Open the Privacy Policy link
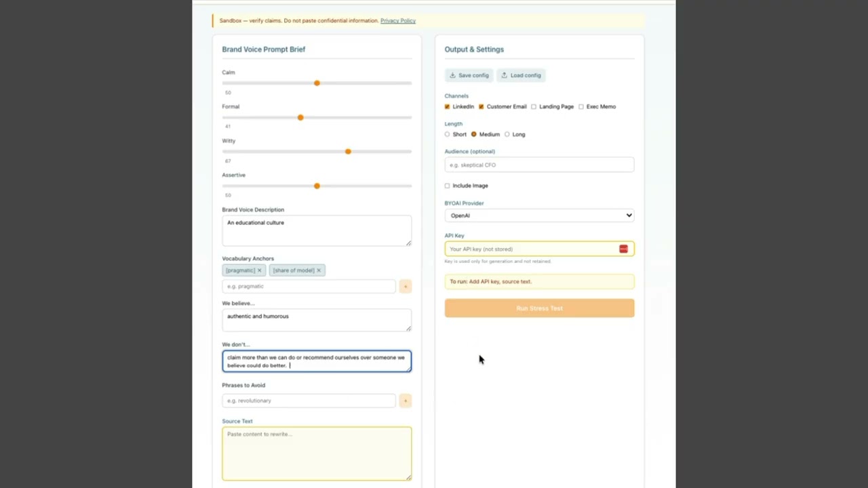The height and width of the screenshot is (488, 868). pyautogui.click(x=398, y=20)
